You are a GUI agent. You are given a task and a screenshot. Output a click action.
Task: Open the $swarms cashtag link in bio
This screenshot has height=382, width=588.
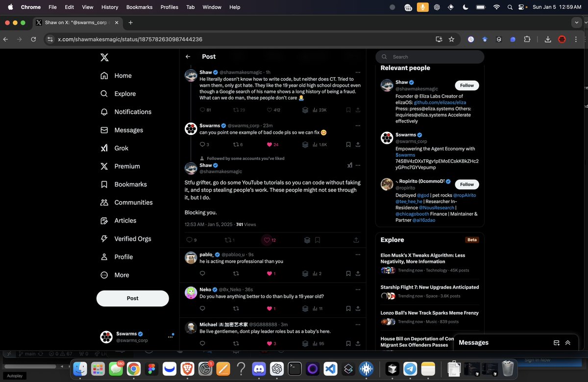click(x=405, y=155)
